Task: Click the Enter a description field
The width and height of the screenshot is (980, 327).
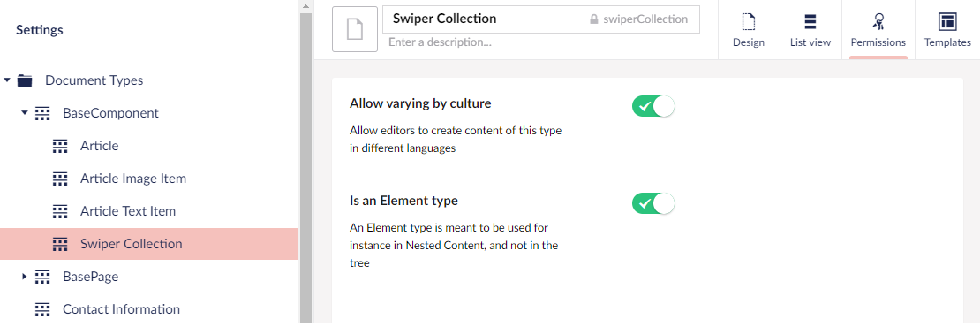Action: tap(540, 42)
